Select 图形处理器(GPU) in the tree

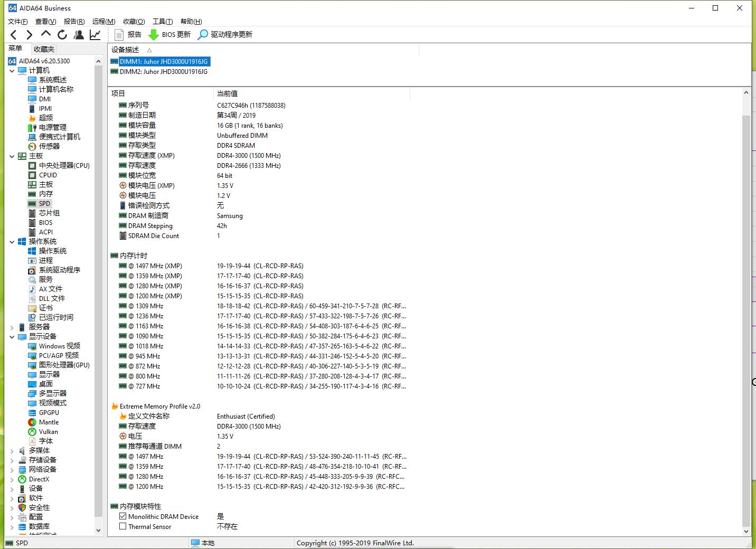pos(64,365)
